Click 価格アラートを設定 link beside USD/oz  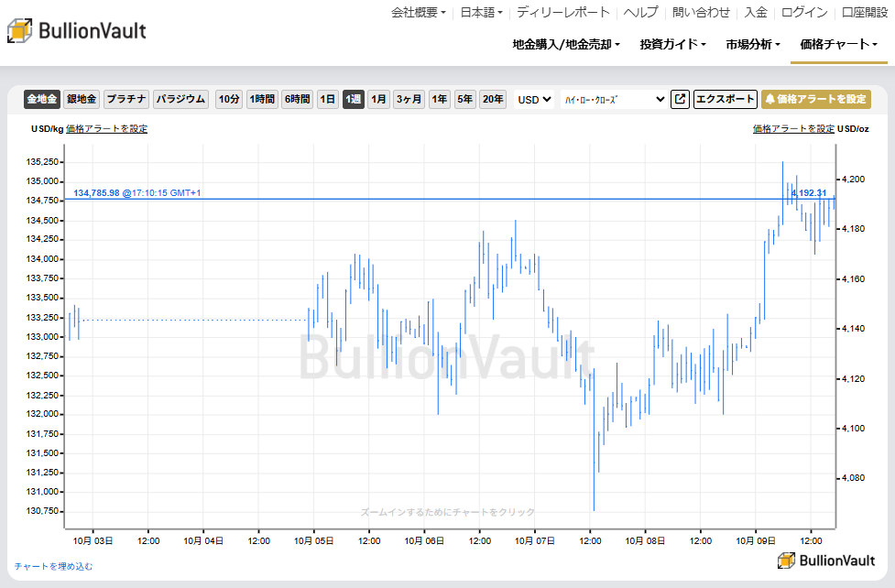tap(793, 129)
